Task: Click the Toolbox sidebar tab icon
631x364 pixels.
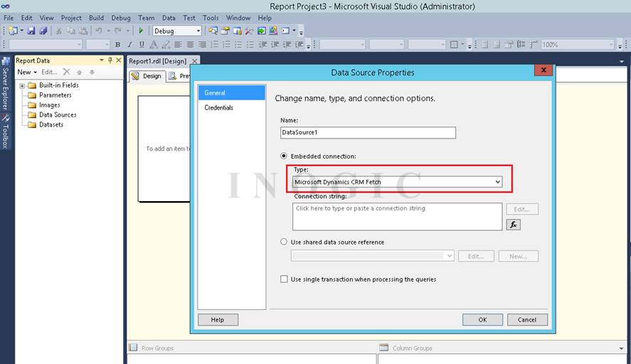Action: coord(6,119)
